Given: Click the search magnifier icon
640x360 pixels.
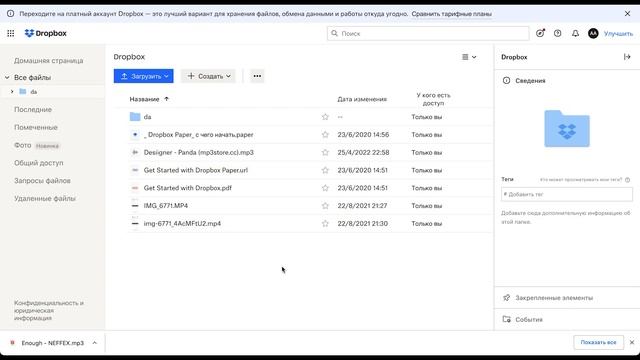Looking at the screenshot, I should (334, 33).
